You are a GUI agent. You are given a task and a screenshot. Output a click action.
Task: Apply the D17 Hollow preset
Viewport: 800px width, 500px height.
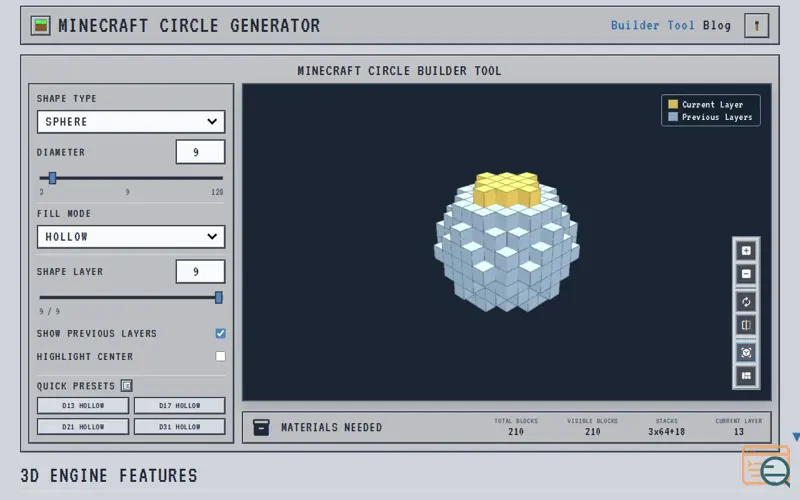pyautogui.click(x=180, y=406)
